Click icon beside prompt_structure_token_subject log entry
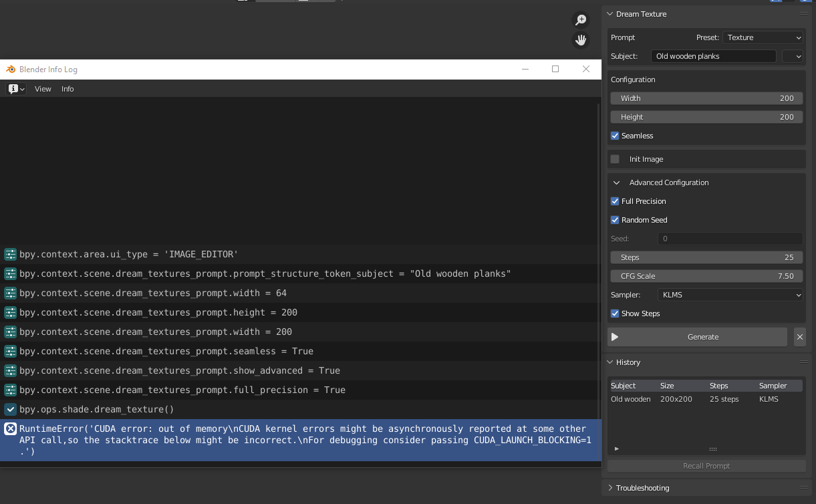This screenshot has height=504, width=816. [x=10, y=273]
